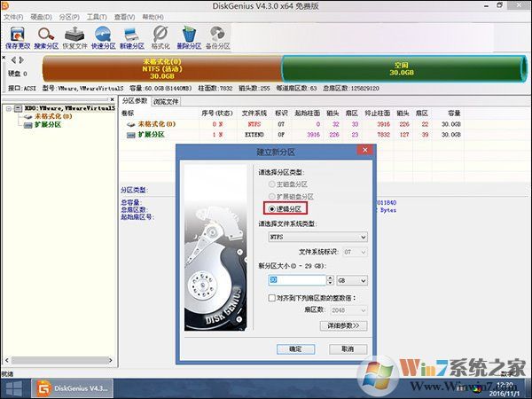Click the OK (确定) button in dialog
Viewport: 532px width, 399px height.
coord(295,348)
